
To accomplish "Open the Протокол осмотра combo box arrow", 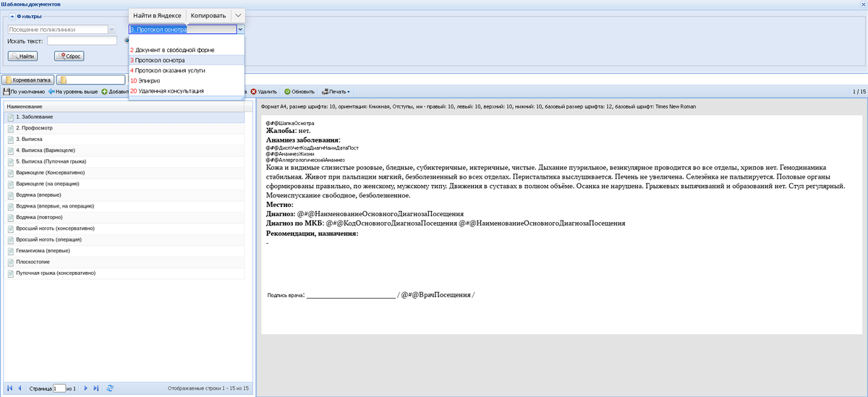I will coord(240,30).
